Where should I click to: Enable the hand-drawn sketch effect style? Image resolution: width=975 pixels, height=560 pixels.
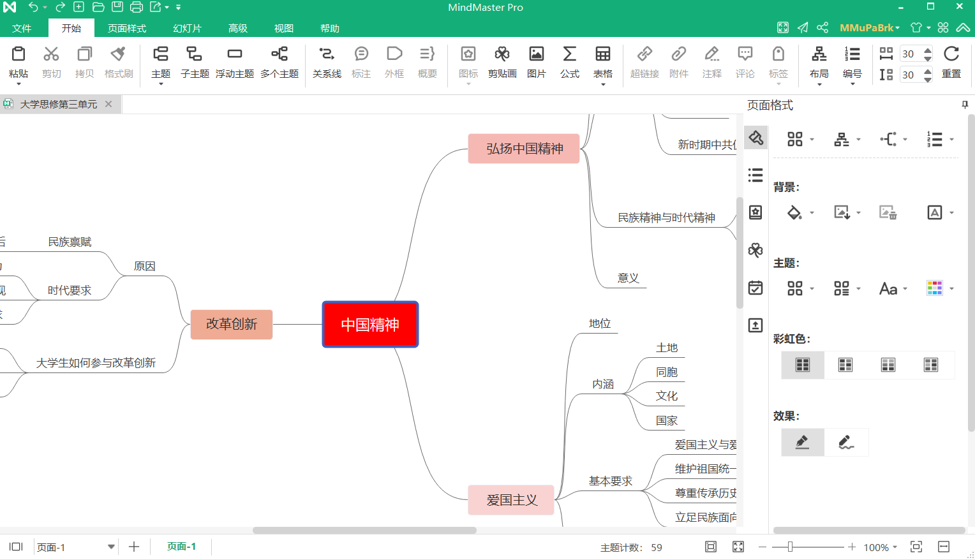(x=846, y=442)
